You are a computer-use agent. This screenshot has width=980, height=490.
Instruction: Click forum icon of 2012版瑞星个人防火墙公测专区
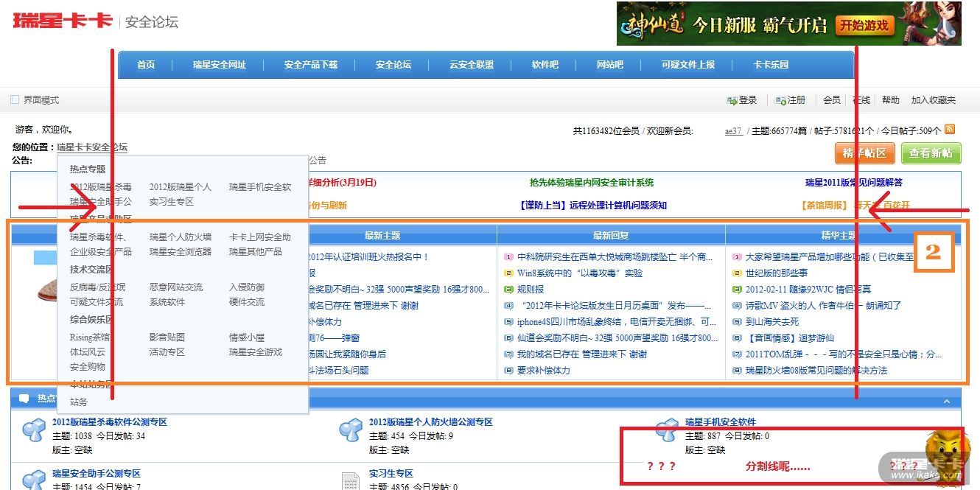pos(350,430)
